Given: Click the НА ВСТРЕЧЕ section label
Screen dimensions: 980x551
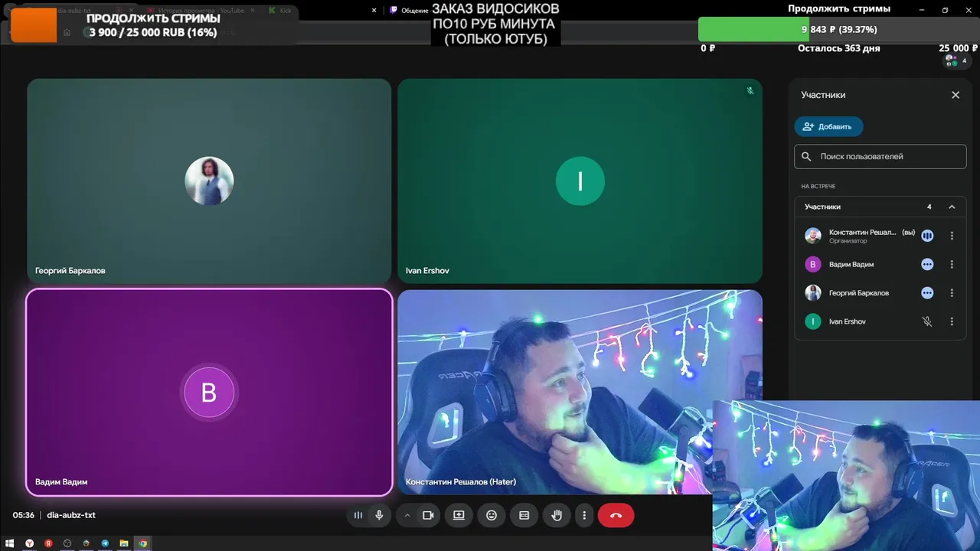Looking at the screenshot, I should click(x=818, y=186).
